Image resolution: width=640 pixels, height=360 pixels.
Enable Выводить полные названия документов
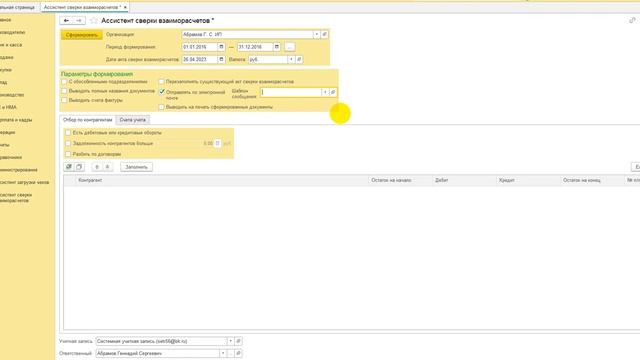point(64,91)
